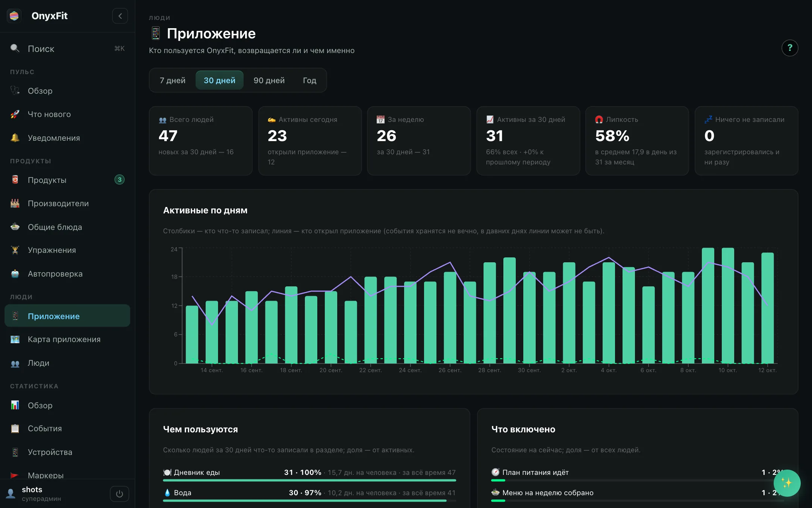Open the Поиск search field
The height and width of the screenshot is (508, 812).
point(68,49)
